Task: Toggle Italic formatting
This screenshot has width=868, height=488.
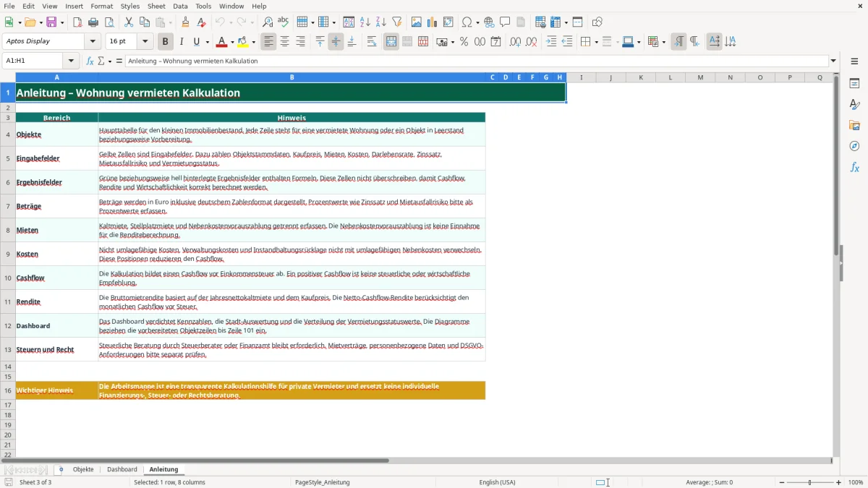Action: 182,42
